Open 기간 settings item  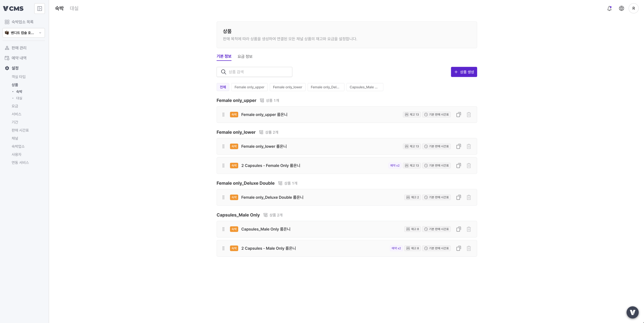[15, 122]
